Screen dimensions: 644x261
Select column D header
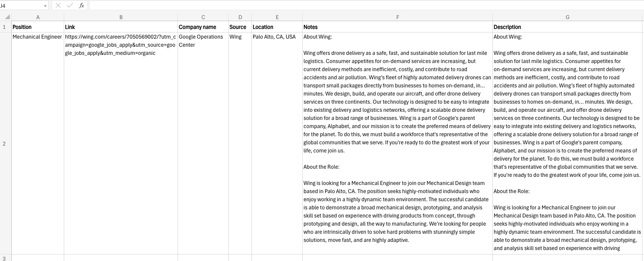pyautogui.click(x=240, y=17)
